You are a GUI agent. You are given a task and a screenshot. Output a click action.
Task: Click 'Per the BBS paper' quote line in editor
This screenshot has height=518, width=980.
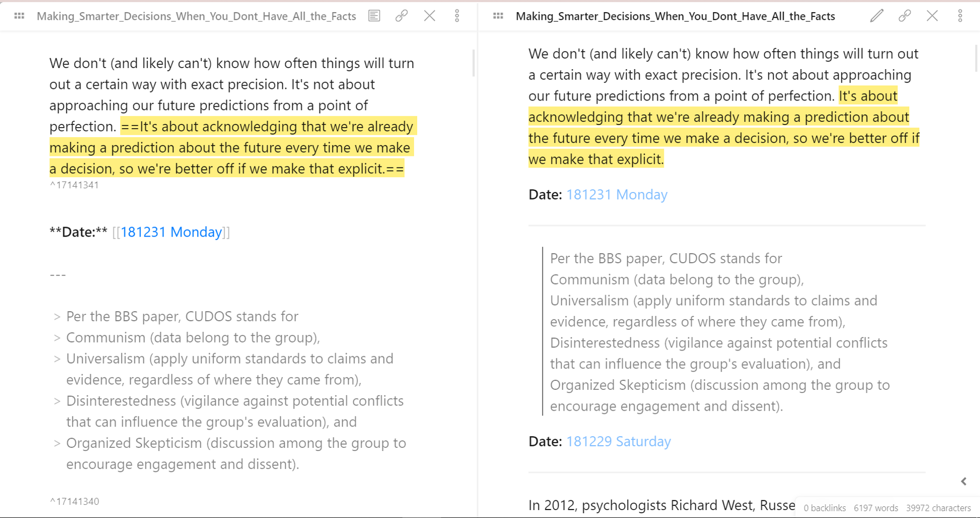point(182,316)
